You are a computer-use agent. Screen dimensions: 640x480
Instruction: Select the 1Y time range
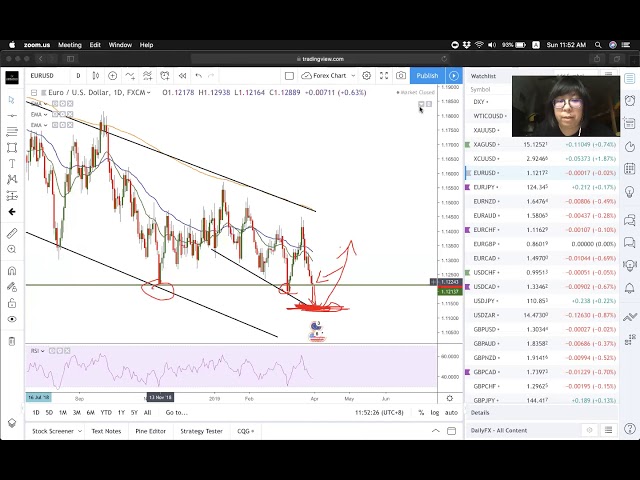coord(121,412)
